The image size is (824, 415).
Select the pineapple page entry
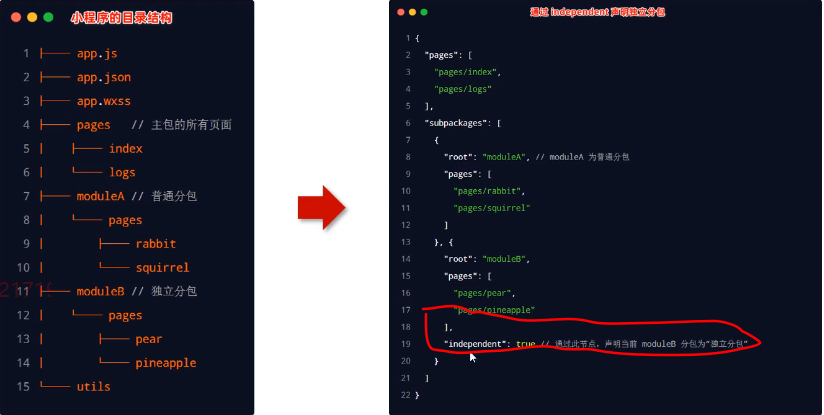[x=166, y=363]
